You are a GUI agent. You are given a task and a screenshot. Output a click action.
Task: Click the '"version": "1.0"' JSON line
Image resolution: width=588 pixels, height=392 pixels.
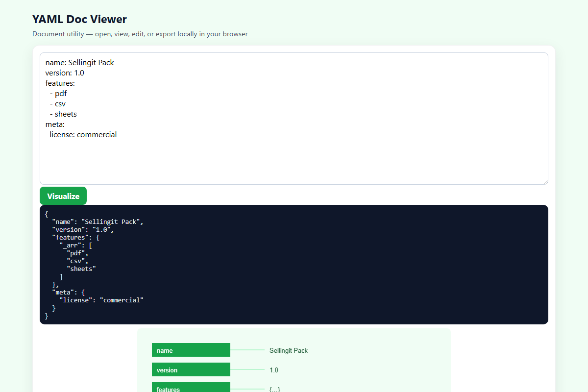click(x=83, y=229)
